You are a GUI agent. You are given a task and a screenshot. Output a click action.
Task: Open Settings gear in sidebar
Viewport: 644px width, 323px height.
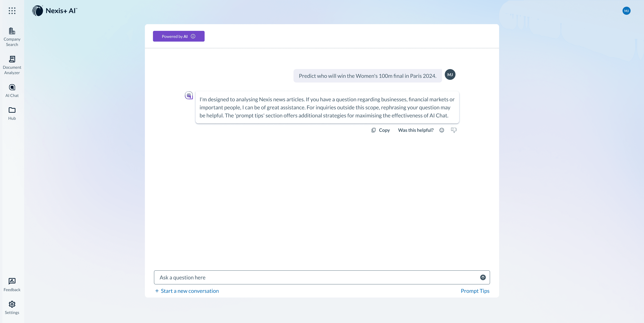(x=12, y=308)
